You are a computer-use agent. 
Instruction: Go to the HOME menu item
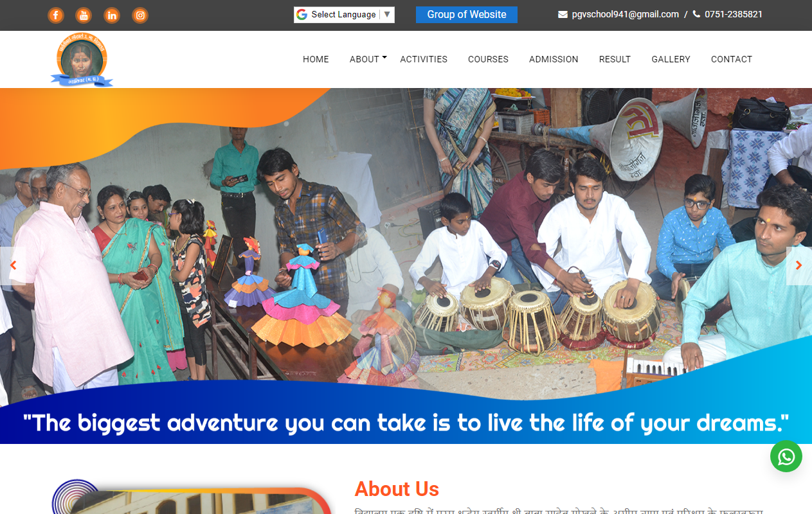coord(316,59)
